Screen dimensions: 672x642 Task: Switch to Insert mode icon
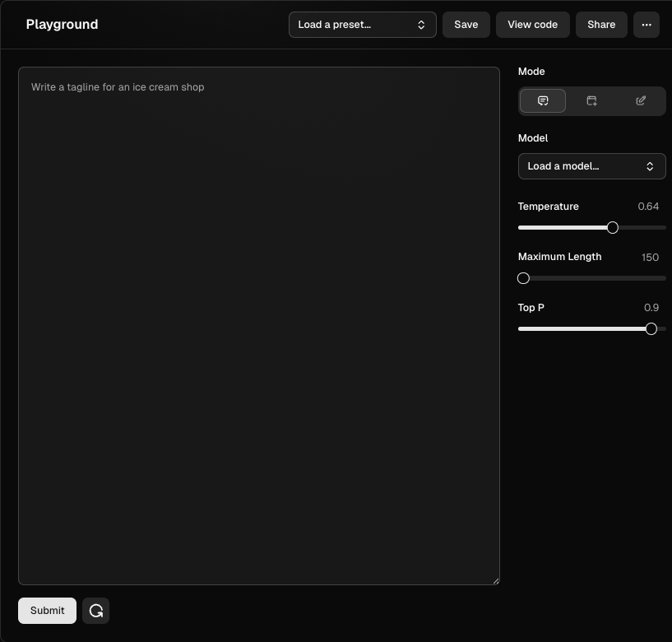591,100
